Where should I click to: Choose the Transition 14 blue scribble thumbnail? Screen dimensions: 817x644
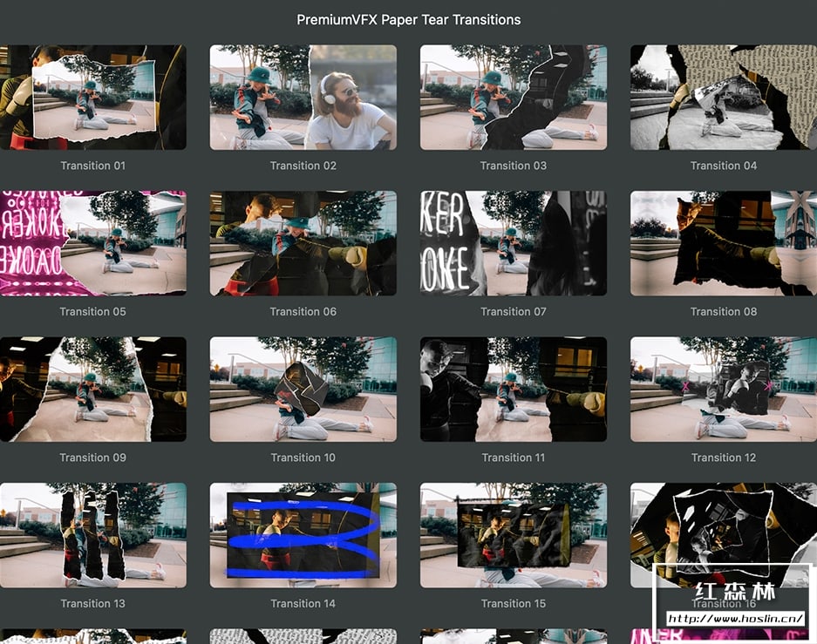point(303,535)
